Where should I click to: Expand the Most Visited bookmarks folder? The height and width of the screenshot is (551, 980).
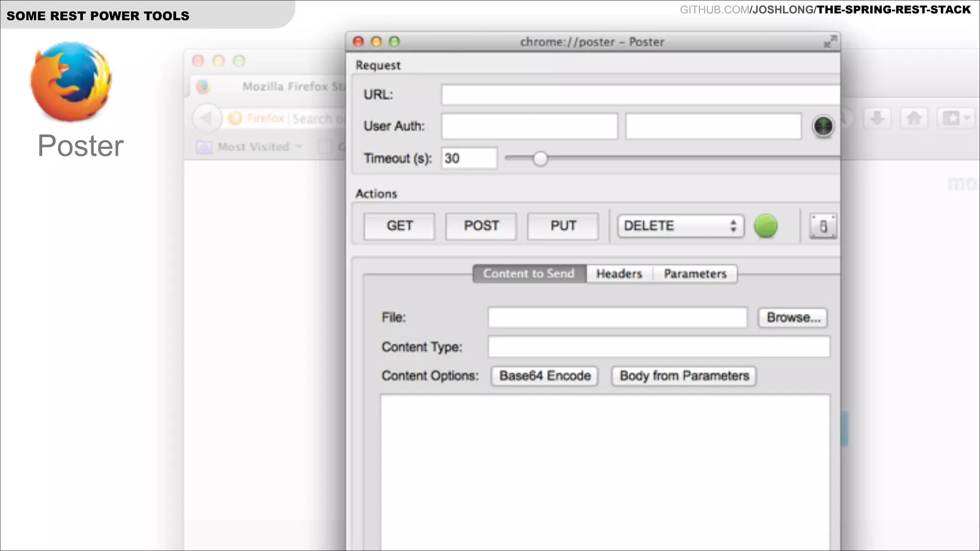(253, 147)
